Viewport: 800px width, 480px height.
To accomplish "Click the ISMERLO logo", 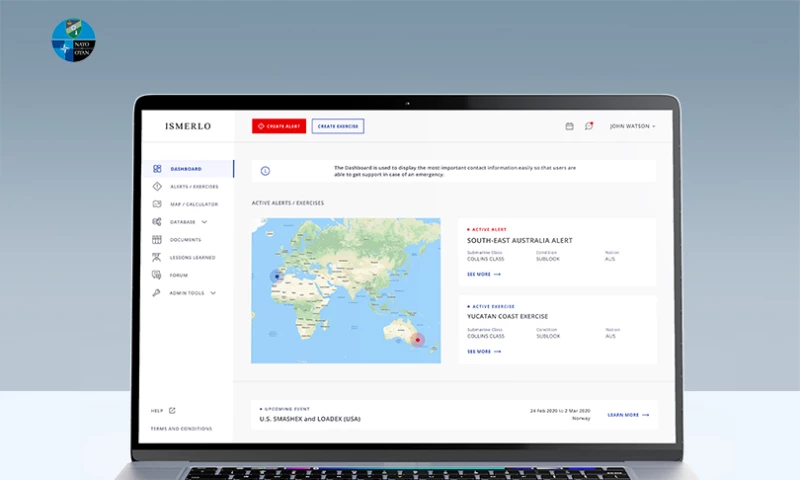I will 188,126.
